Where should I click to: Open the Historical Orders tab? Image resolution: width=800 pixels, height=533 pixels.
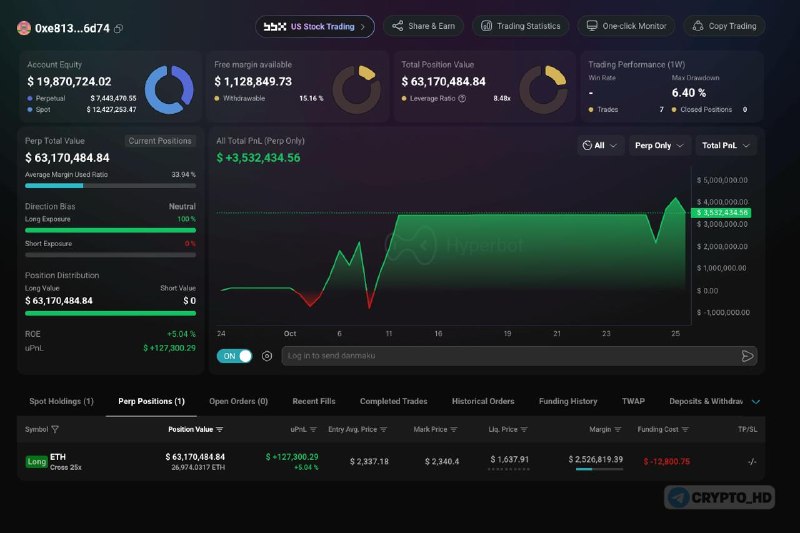click(x=483, y=401)
